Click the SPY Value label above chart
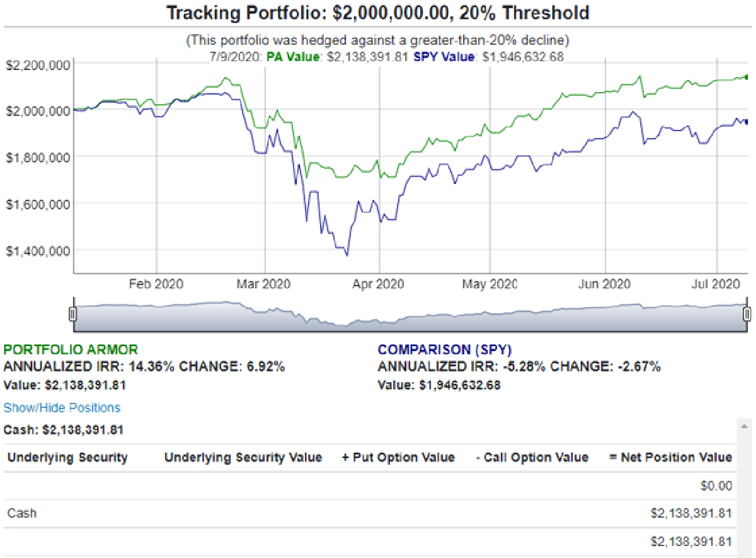756x558 pixels. click(x=444, y=57)
